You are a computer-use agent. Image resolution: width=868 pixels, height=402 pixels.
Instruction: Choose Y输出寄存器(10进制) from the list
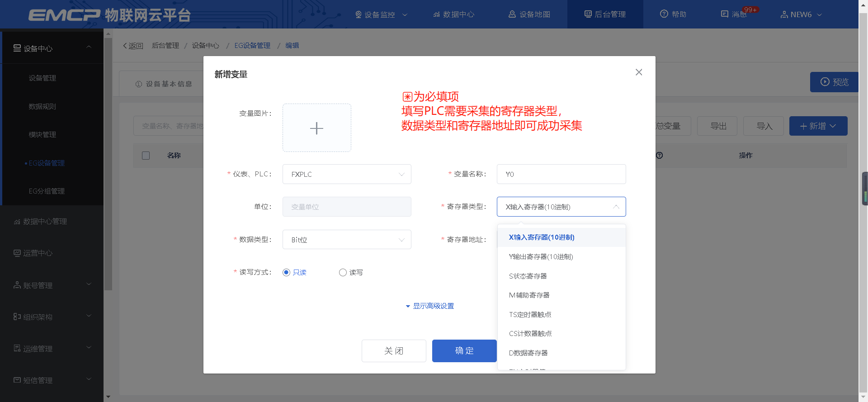pyautogui.click(x=541, y=257)
